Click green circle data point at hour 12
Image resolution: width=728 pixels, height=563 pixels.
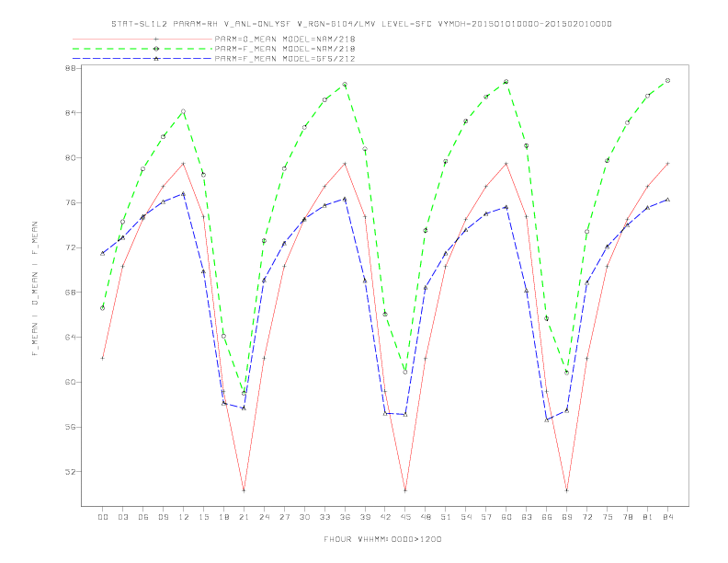(x=184, y=111)
